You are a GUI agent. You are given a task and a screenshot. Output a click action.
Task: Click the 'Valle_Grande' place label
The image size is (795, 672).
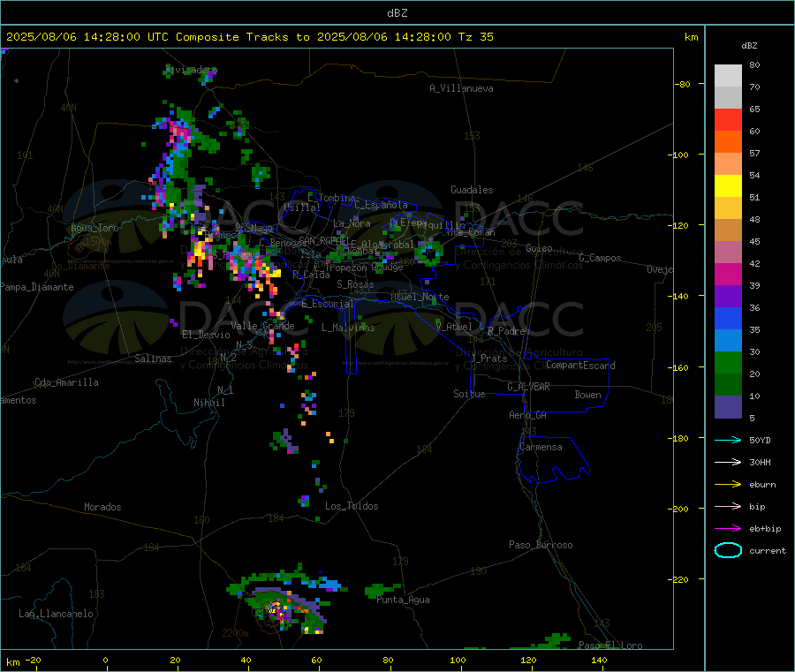pos(262,326)
